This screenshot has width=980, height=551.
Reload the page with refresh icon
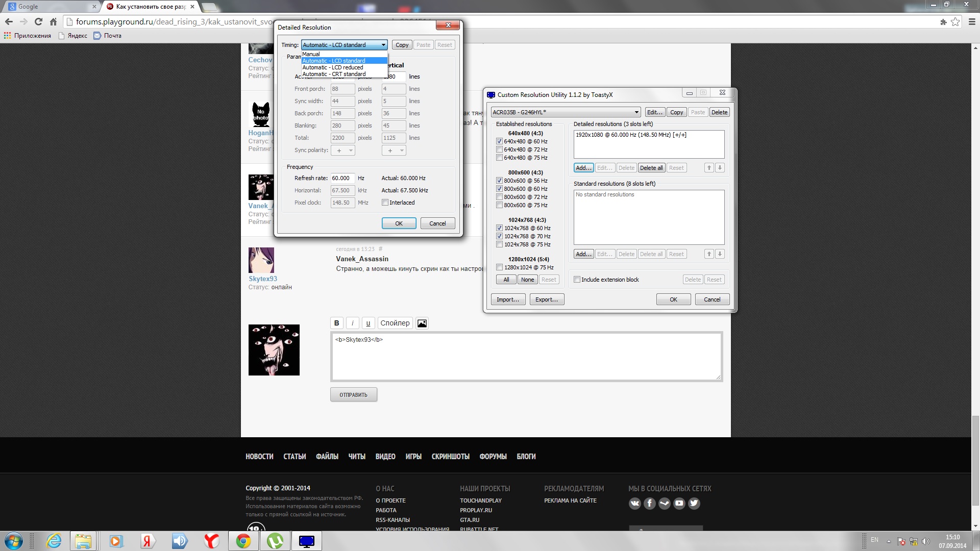pos(38,21)
